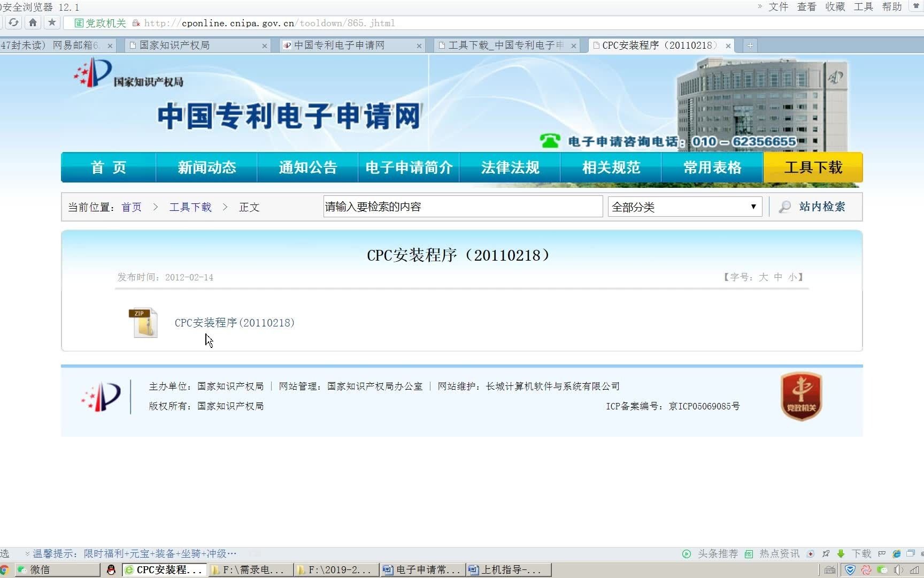Click the network signal tray icon
This screenshot has width=924, height=578.
pos(914,570)
